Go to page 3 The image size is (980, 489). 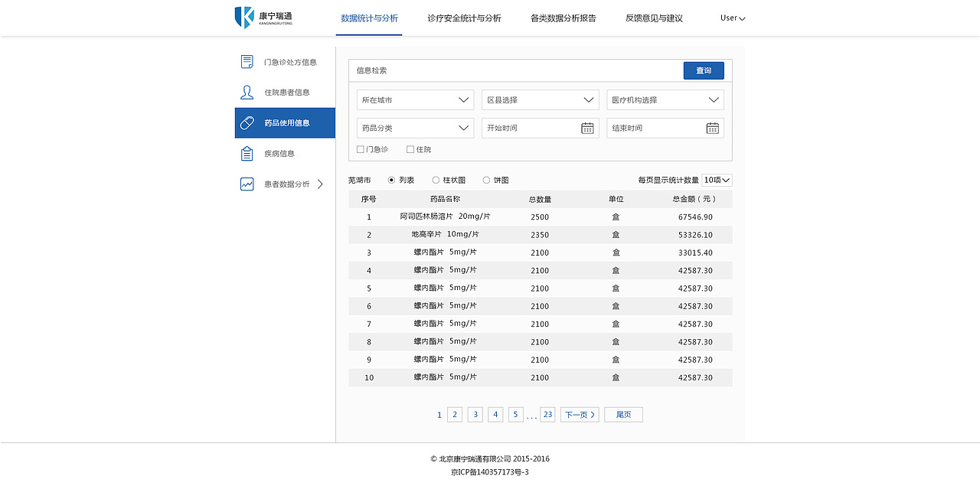pos(475,415)
